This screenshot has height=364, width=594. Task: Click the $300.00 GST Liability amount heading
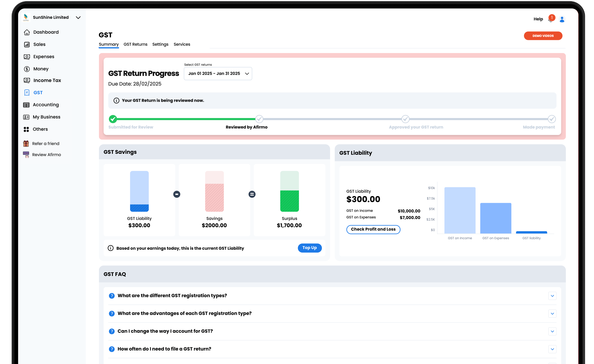(363, 199)
